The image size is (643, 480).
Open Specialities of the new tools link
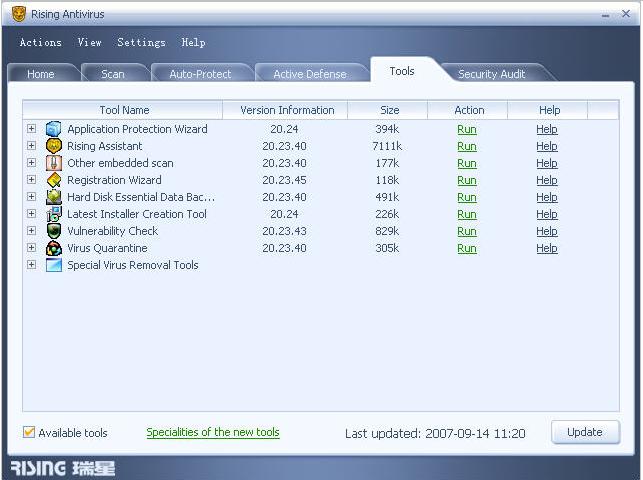(213, 432)
